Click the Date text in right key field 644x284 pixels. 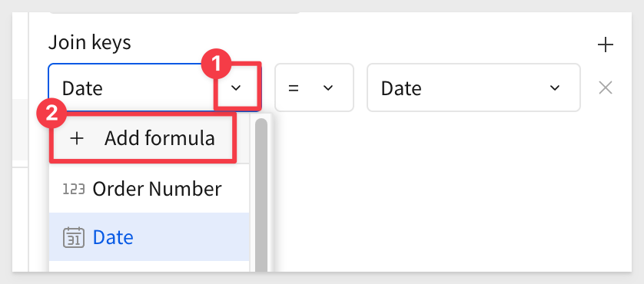pyautogui.click(x=401, y=88)
